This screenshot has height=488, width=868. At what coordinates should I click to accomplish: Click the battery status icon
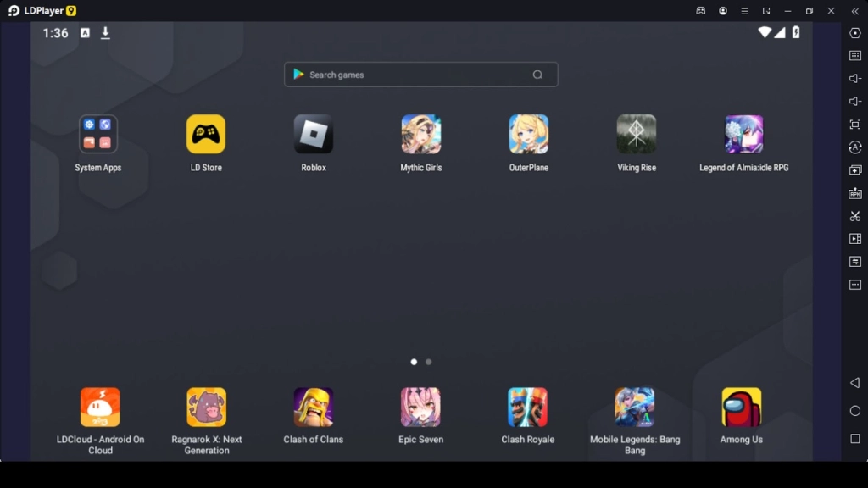[795, 32]
